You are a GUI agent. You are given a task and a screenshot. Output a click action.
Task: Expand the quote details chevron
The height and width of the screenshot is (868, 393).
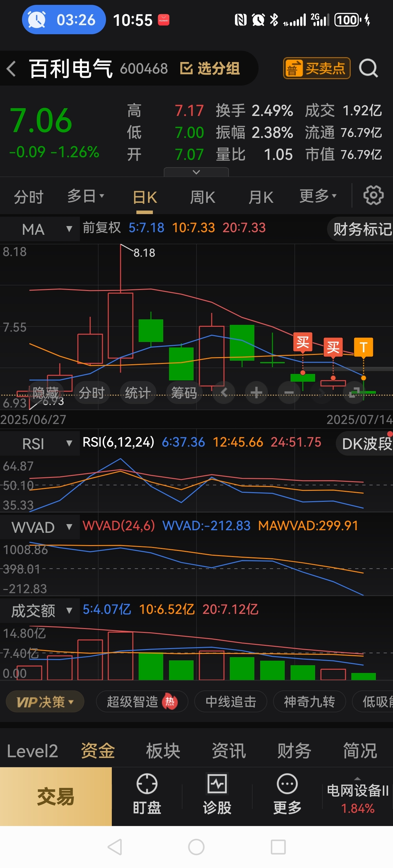pos(196,172)
